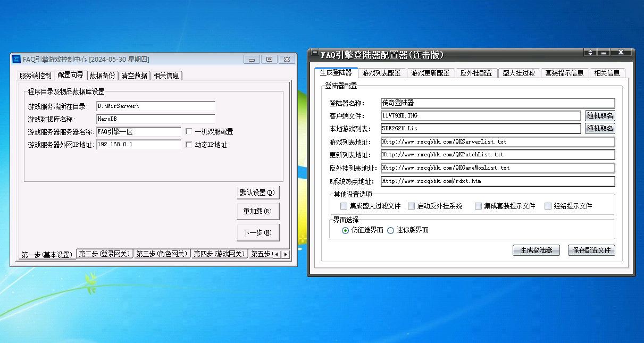Click 随机取名 beside the 本地游戏列表 field
Image resolution: width=644 pixels, height=343 pixels.
(600, 128)
